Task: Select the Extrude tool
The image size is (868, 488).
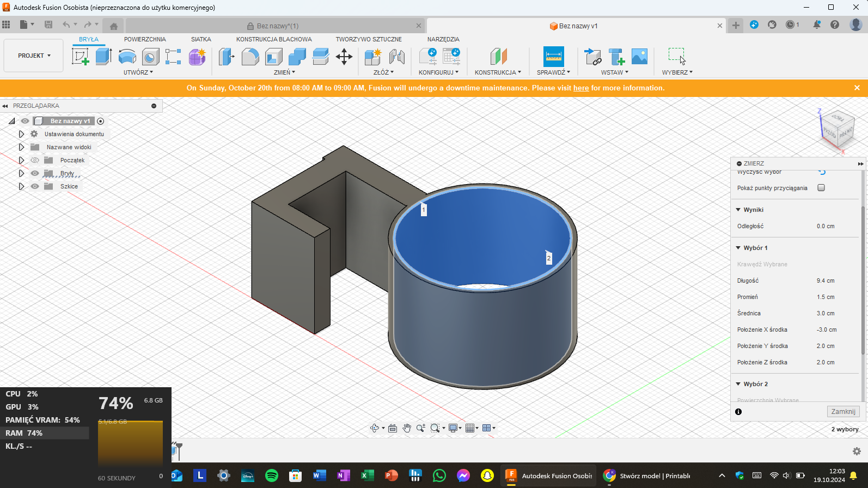Action: [x=103, y=56]
